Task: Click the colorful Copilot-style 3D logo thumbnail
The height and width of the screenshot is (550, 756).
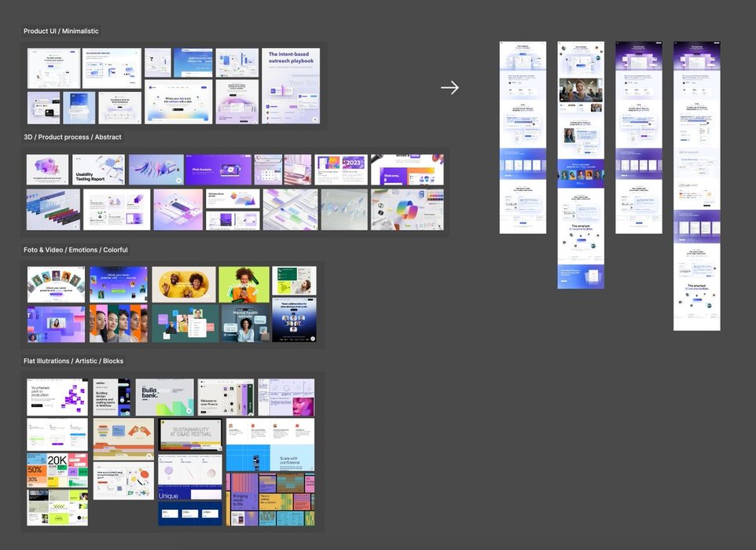Action: point(407,209)
